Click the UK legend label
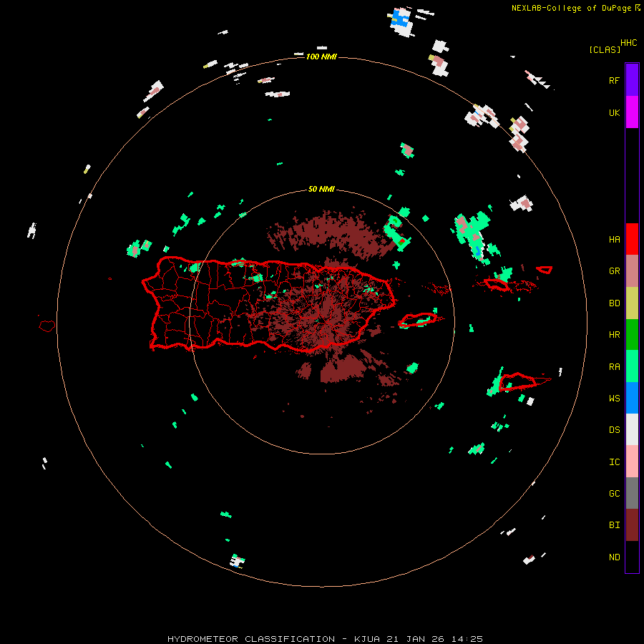The image size is (644, 644). [614, 112]
